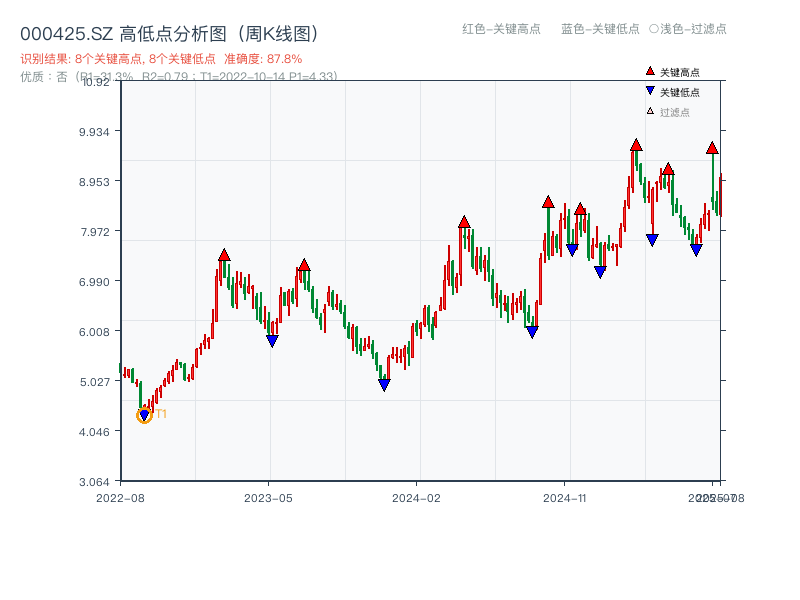The width and height of the screenshot is (800, 600).
Task: Click the 准确度: 87.8% text
Action: (263, 59)
